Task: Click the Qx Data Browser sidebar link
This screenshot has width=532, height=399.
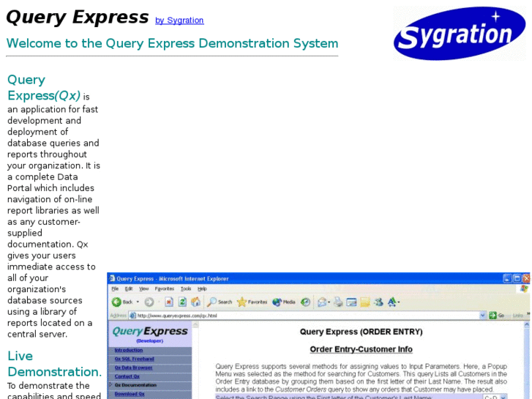Action: pyautogui.click(x=133, y=368)
